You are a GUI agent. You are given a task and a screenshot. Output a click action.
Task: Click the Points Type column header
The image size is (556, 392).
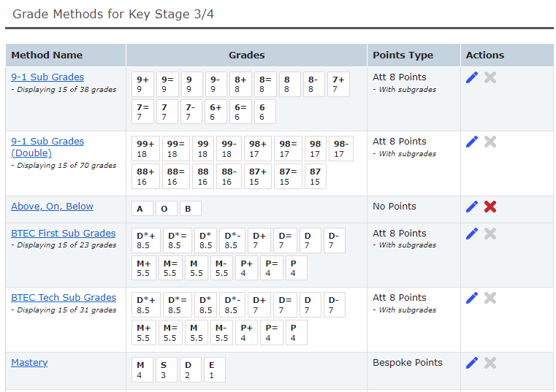pyautogui.click(x=403, y=55)
